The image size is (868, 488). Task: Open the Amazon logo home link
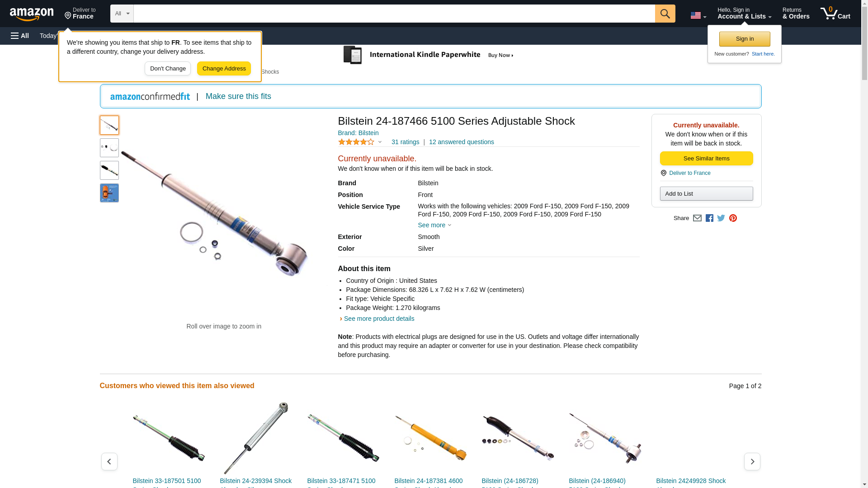click(x=32, y=14)
